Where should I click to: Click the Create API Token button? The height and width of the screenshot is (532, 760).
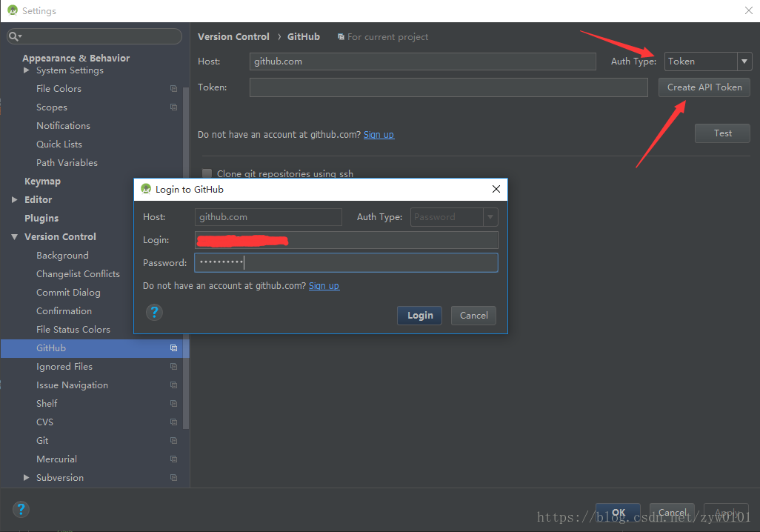704,87
